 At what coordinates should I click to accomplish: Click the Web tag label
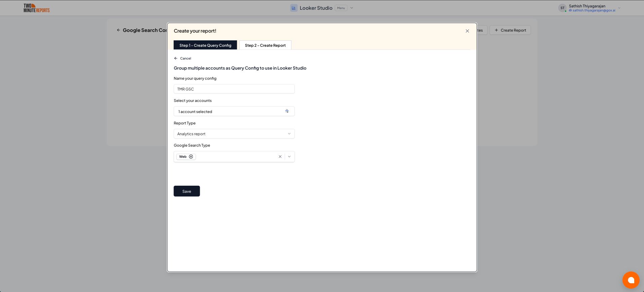183,156
